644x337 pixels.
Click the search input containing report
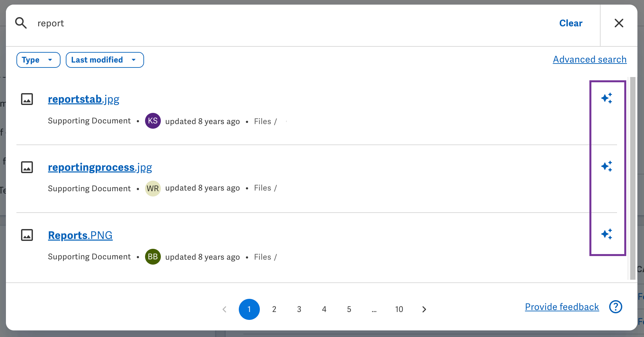coord(293,23)
